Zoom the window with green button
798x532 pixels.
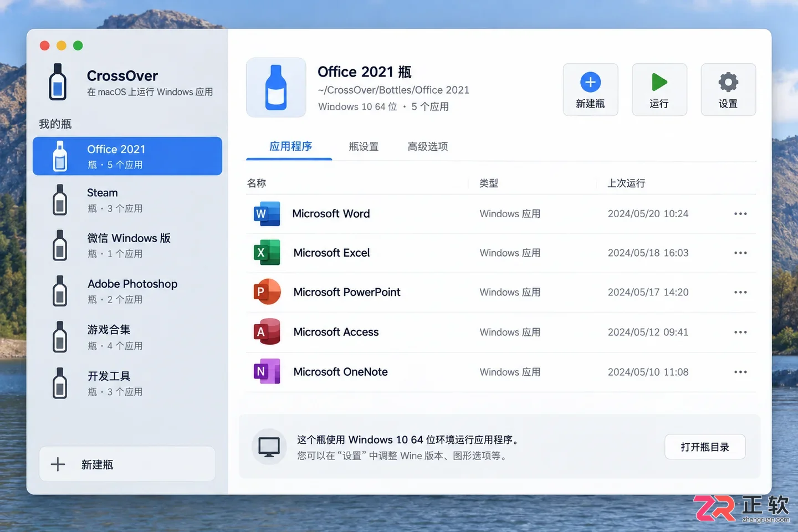coord(78,45)
